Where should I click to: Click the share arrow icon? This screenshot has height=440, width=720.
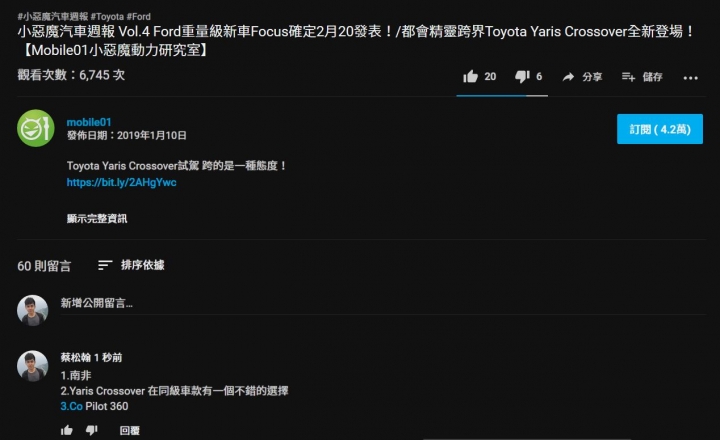tap(568, 77)
